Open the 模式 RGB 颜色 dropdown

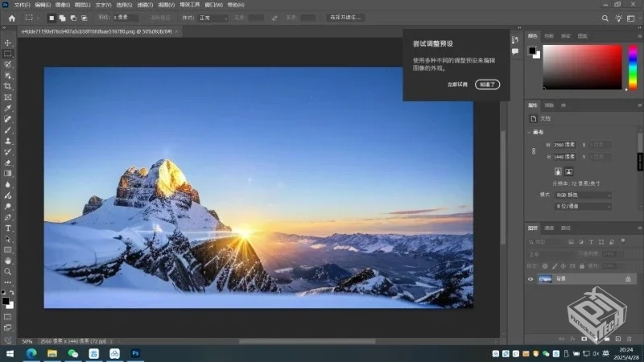pos(583,195)
